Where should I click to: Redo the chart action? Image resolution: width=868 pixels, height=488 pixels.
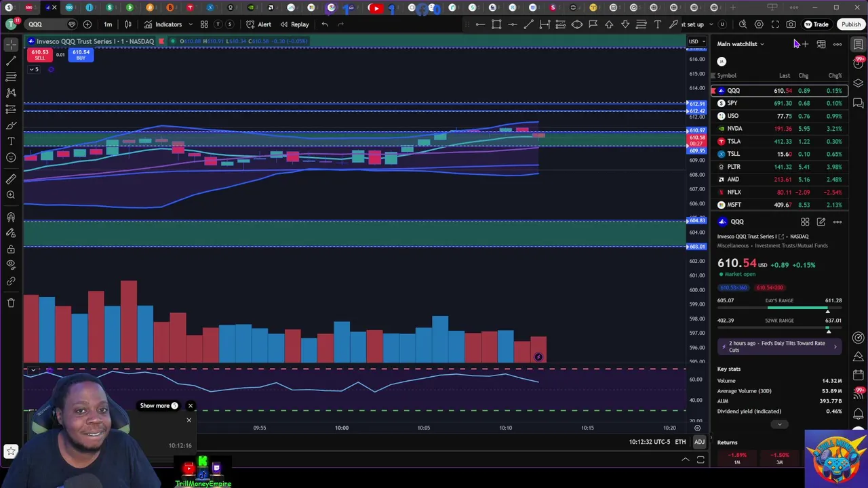tap(340, 24)
